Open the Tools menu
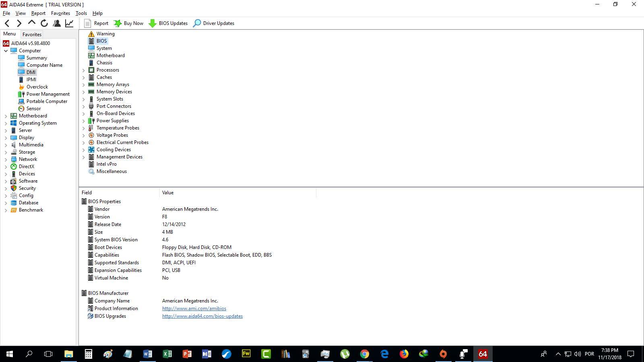The height and width of the screenshot is (362, 644). [x=81, y=13]
